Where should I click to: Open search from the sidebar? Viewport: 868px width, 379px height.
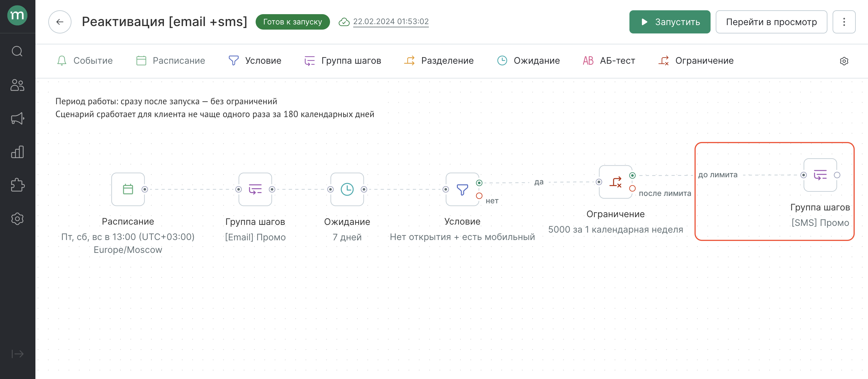pos(17,51)
